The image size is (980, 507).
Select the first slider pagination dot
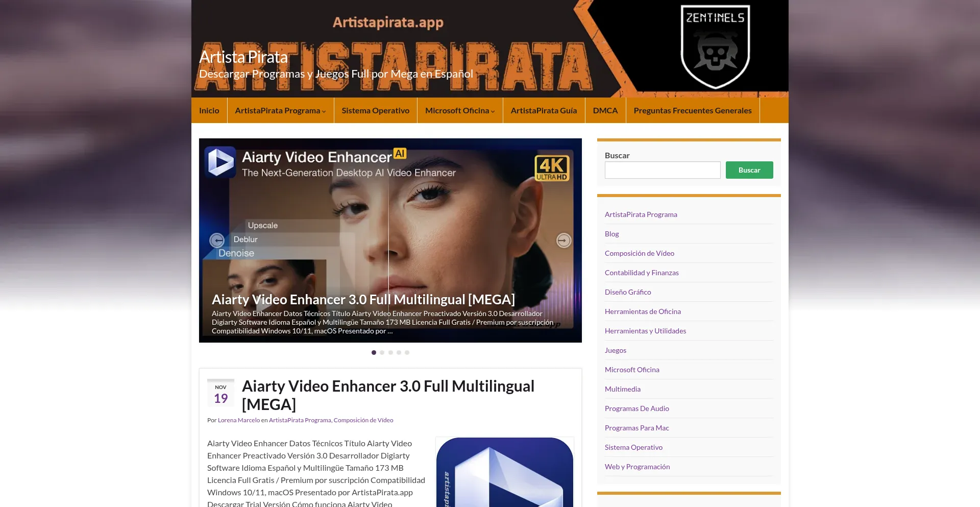(x=374, y=352)
